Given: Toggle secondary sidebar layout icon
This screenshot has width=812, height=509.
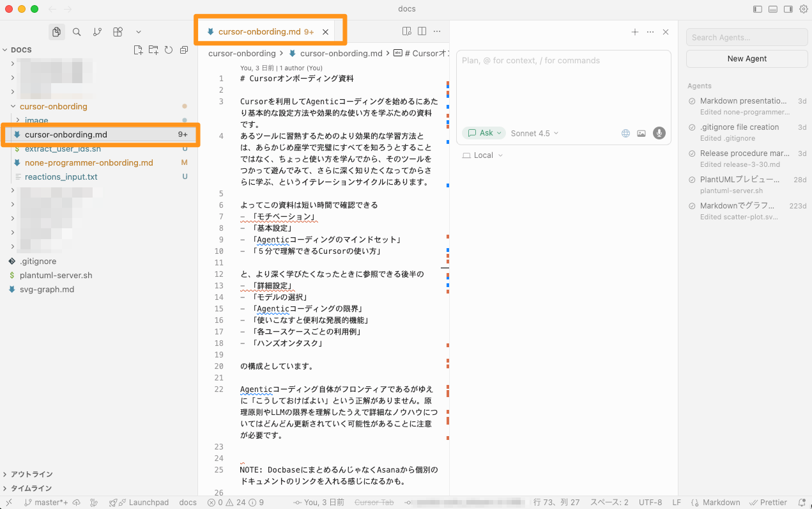Looking at the screenshot, I should coord(788,9).
